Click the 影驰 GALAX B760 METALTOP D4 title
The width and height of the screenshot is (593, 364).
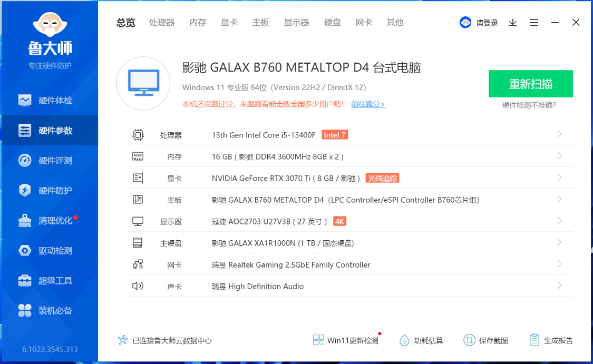tap(302, 67)
